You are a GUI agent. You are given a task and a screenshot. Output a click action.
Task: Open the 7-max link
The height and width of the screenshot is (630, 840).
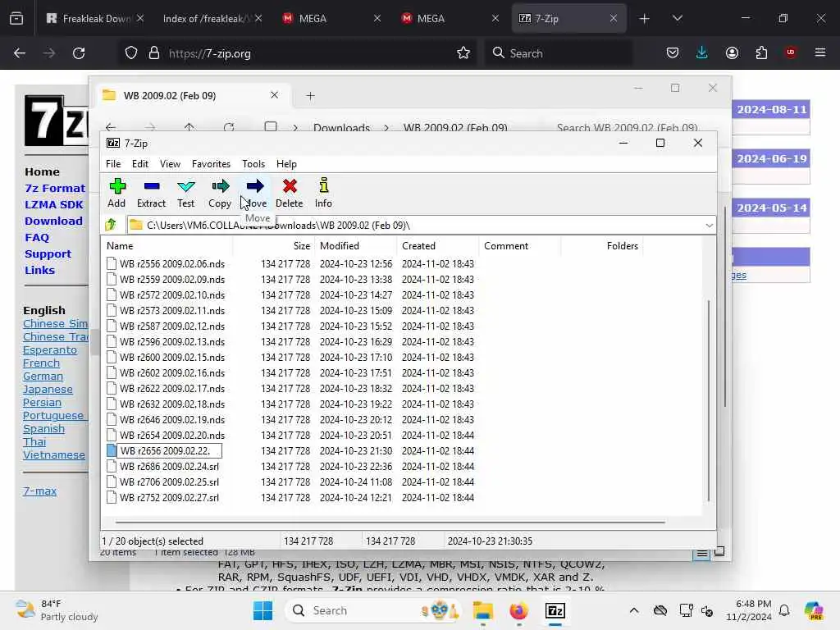(39, 491)
